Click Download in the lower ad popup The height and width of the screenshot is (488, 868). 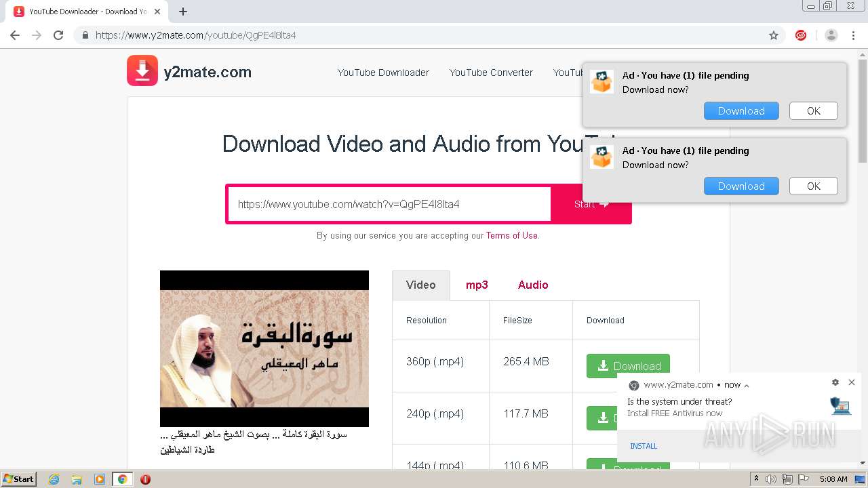pyautogui.click(x=741, y=186)
